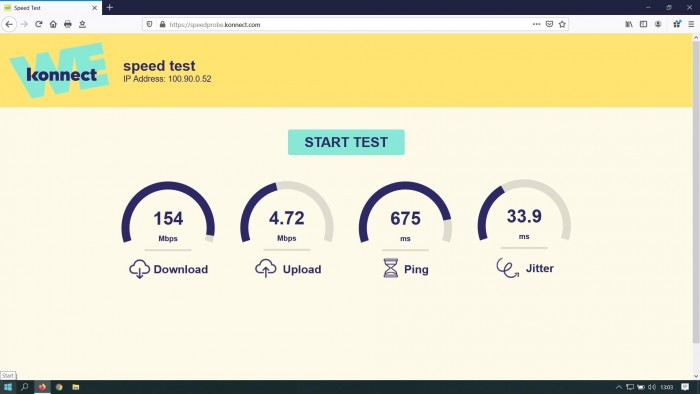Open the browser home page icon
700x394 pixels.
click(53, 25)
